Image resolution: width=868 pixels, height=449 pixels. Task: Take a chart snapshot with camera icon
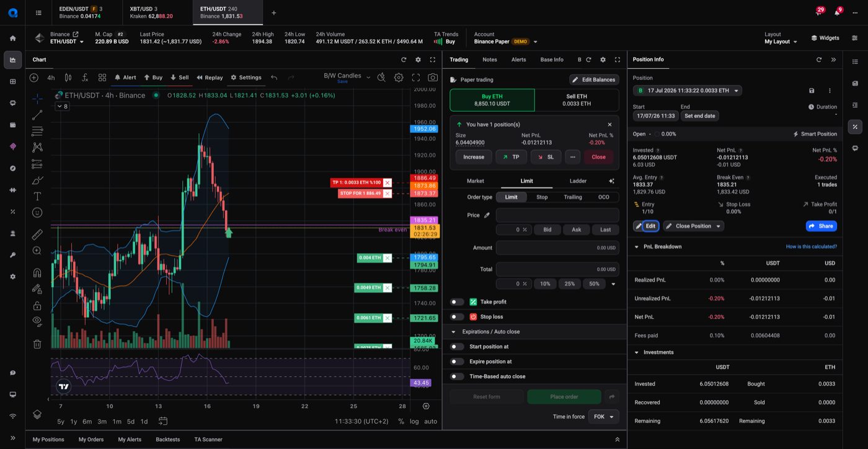point(433,78)
